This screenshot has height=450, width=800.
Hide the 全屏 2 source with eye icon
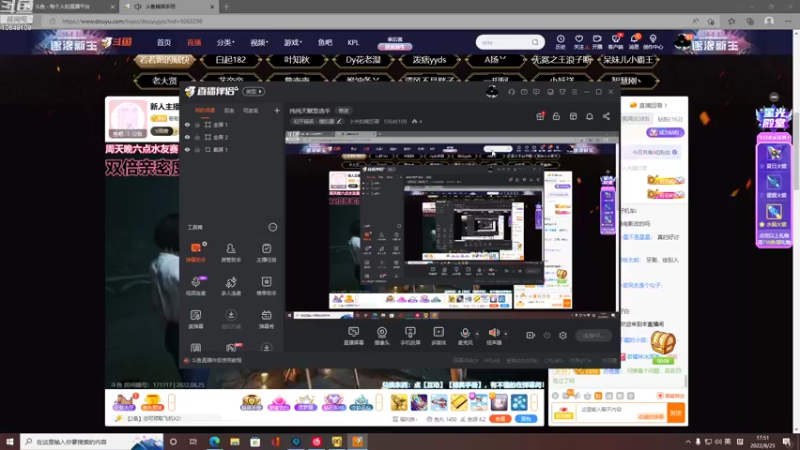click(x=187, y=137)
